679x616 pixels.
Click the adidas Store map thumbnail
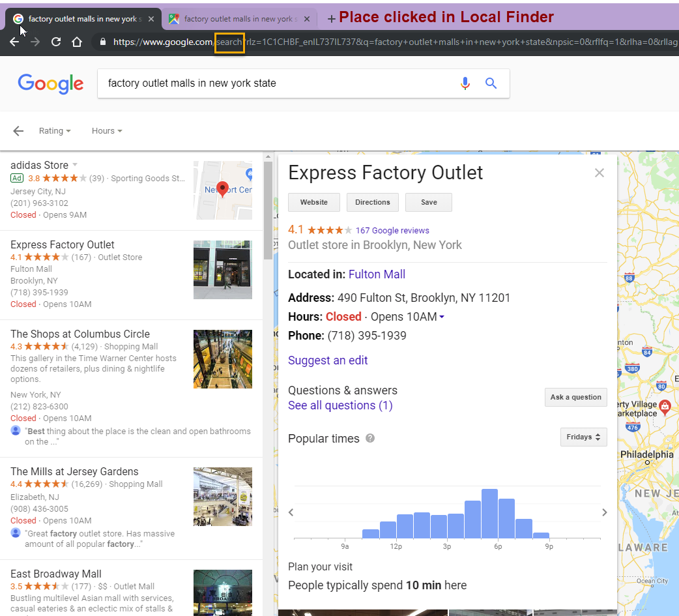(x=223, y=190)
